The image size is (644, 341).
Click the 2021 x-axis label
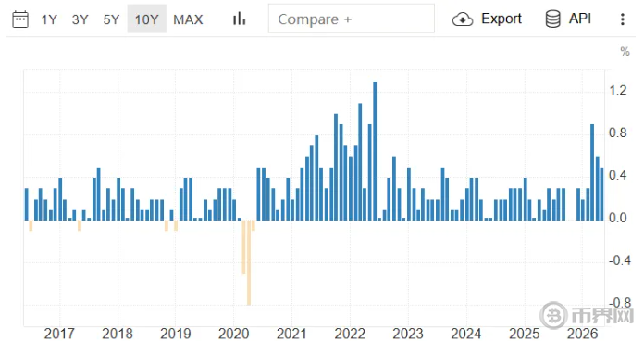291,334
